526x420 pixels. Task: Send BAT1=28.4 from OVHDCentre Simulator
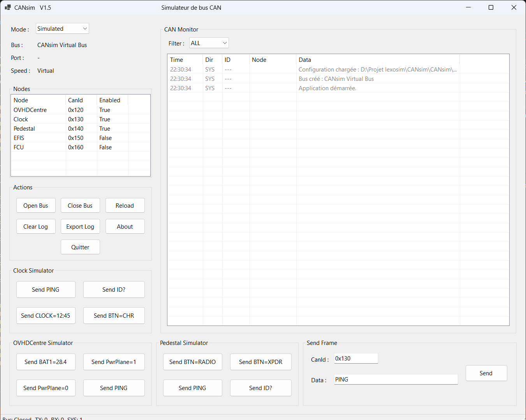(x=46, y=362)
